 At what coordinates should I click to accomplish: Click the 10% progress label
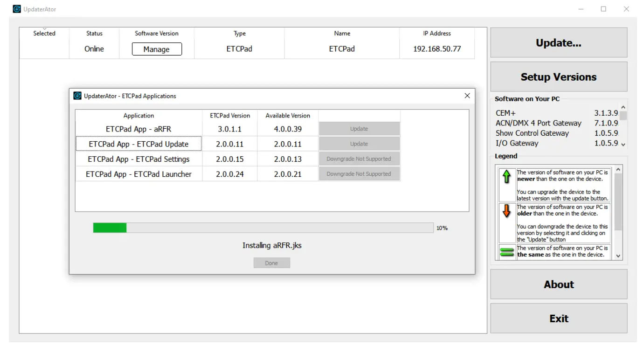point(442,228)
